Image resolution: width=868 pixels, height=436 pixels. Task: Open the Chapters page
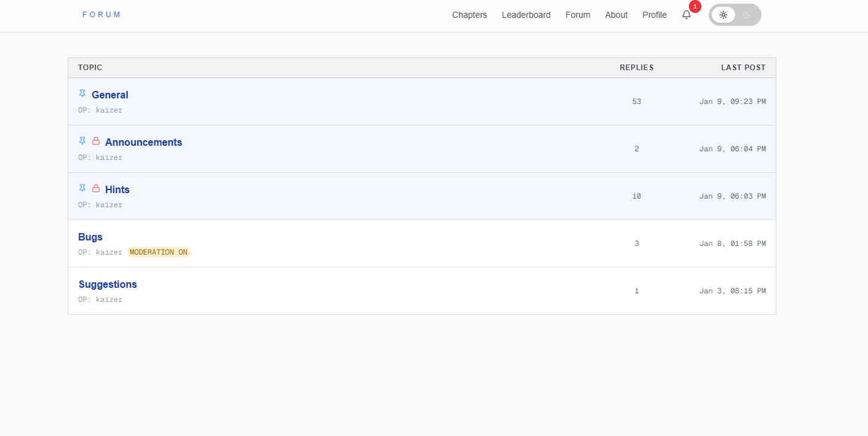point(469,15)
